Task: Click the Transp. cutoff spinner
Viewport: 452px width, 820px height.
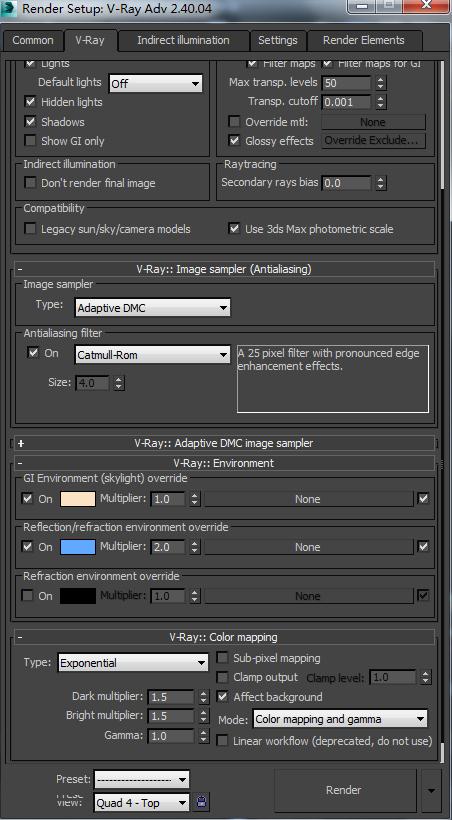Action: click(381, 102)
